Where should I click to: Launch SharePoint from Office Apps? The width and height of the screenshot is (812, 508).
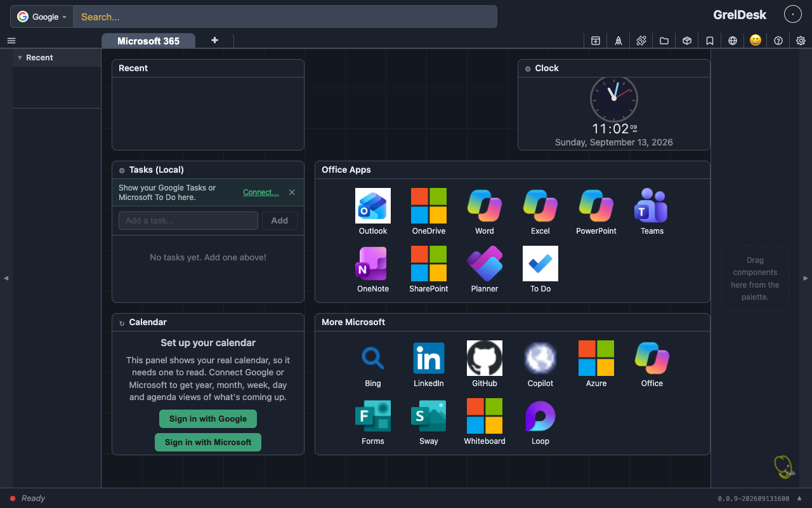[429, 264]
